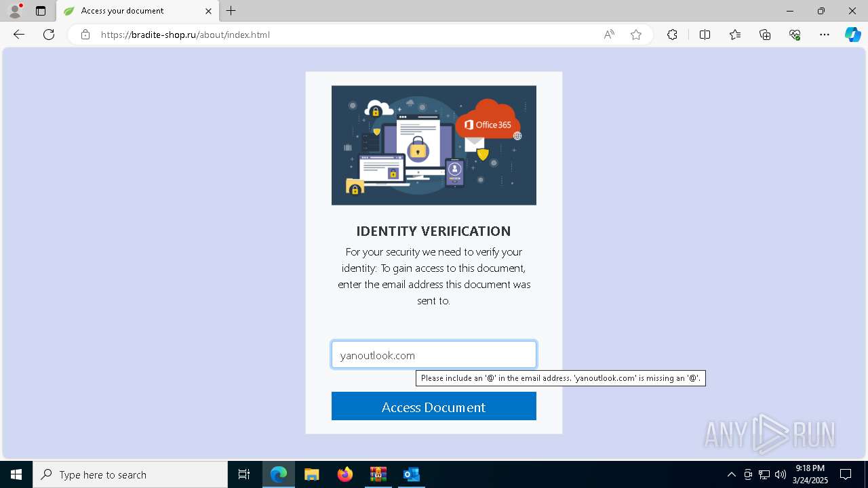
Task: Open Firefox taskbar icon
Action: [345, 474]
